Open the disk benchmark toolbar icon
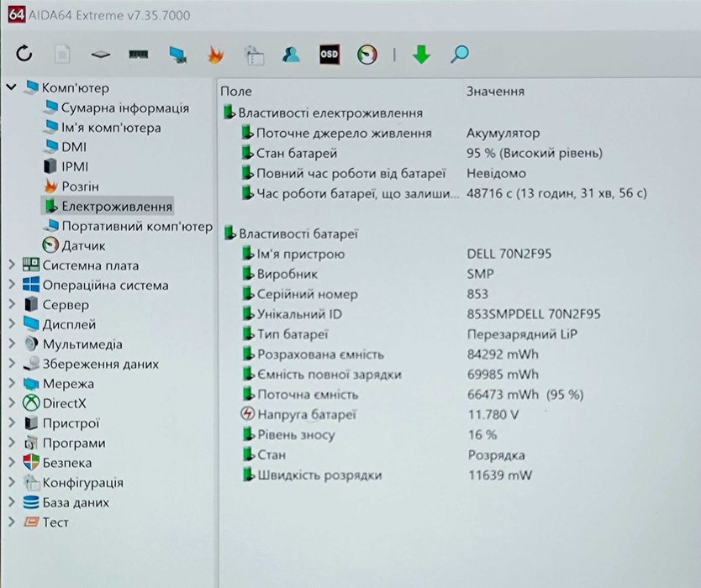The height and width of the screenshot is (588, 701). click(x=101, y=55)
